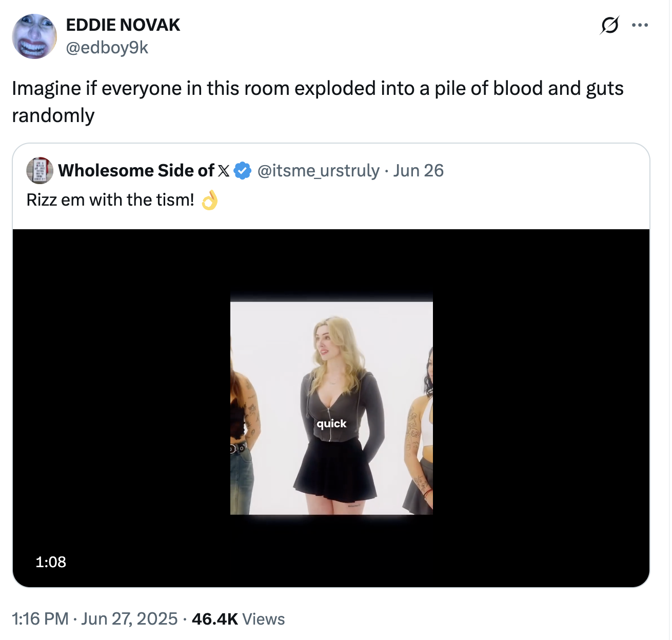View the 46.4K Views analytics
Viewport: 672px width, 640px height.
[238, 619]
